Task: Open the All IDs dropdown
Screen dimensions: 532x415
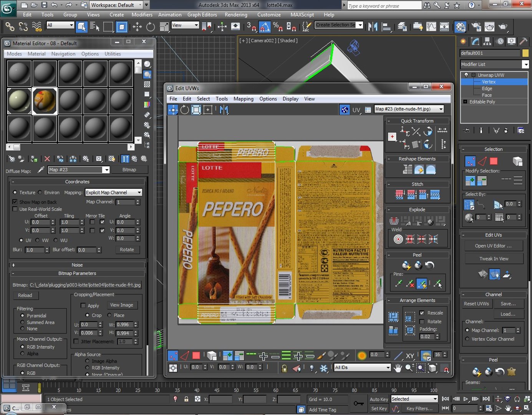Action: [362, 367]
